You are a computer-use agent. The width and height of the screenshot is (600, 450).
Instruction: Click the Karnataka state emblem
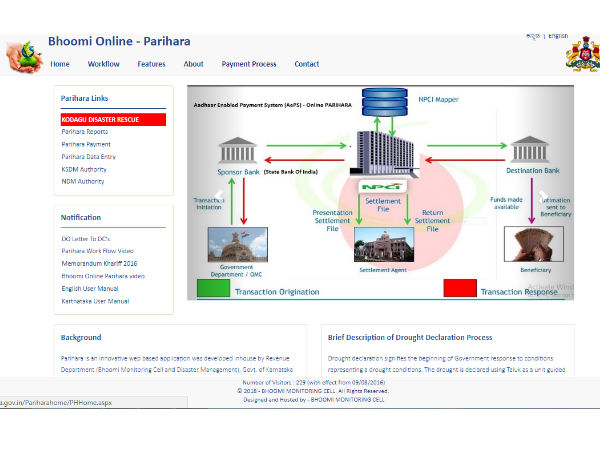(x=584, y=54)
